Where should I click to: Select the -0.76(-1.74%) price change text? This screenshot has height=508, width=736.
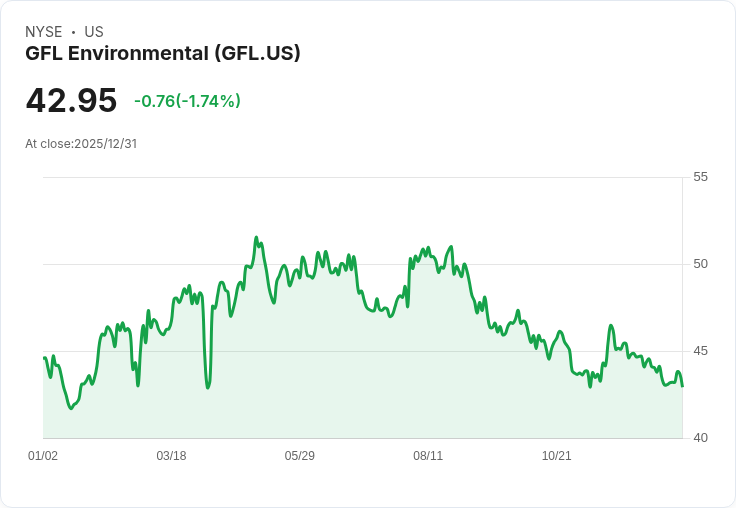click(x=187, y=101)
